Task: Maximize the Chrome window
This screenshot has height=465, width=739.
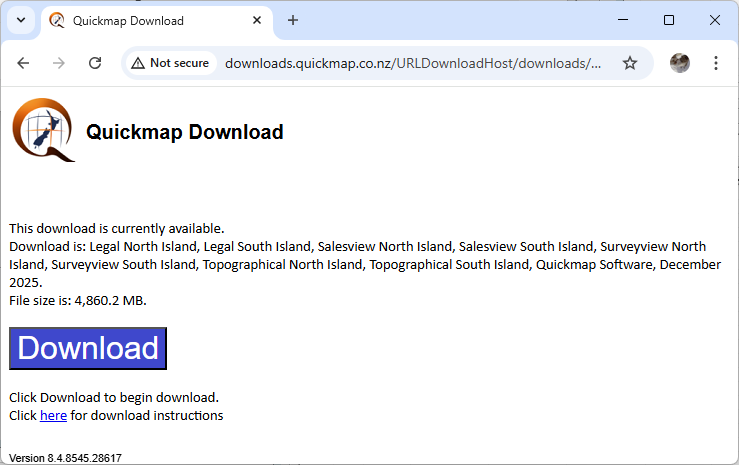Action: point(669,20)
